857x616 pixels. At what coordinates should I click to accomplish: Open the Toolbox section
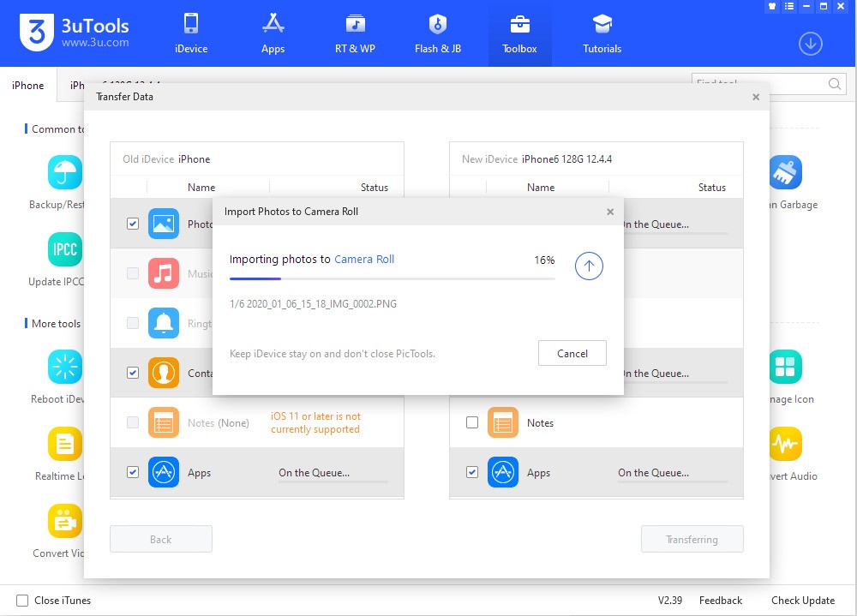(519, 33)
